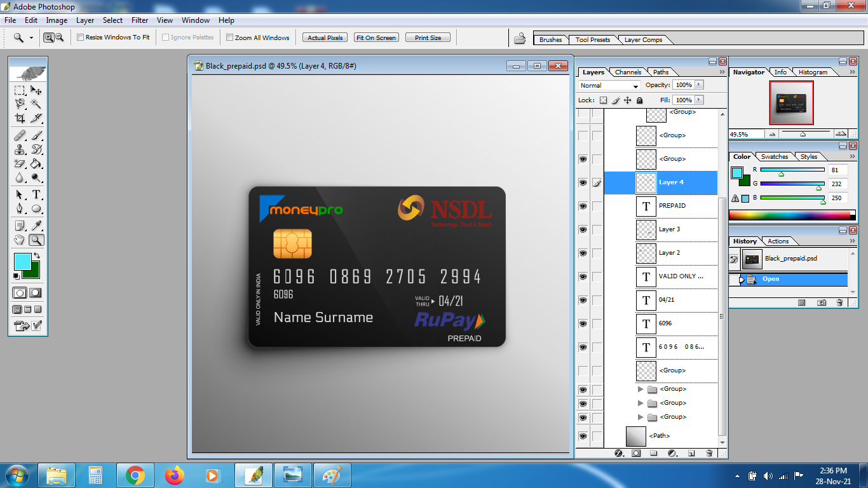Add a layer style from Layers panel

tap(618, 453)
